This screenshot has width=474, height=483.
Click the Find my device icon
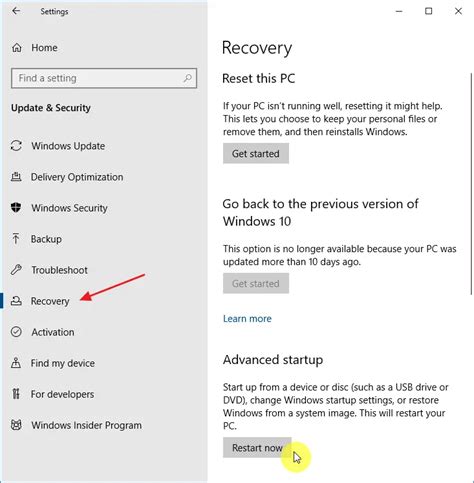pyautogui.click(x=16, y=363)
